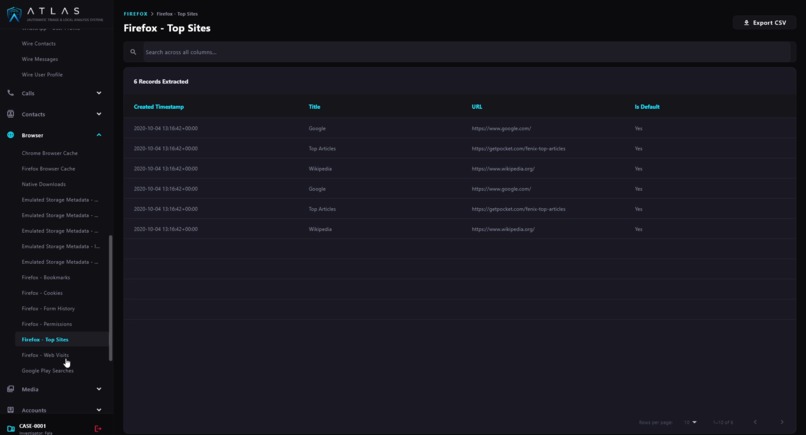Open Firefox - Cookies
The image size is (806, 435).
[42, 293]
